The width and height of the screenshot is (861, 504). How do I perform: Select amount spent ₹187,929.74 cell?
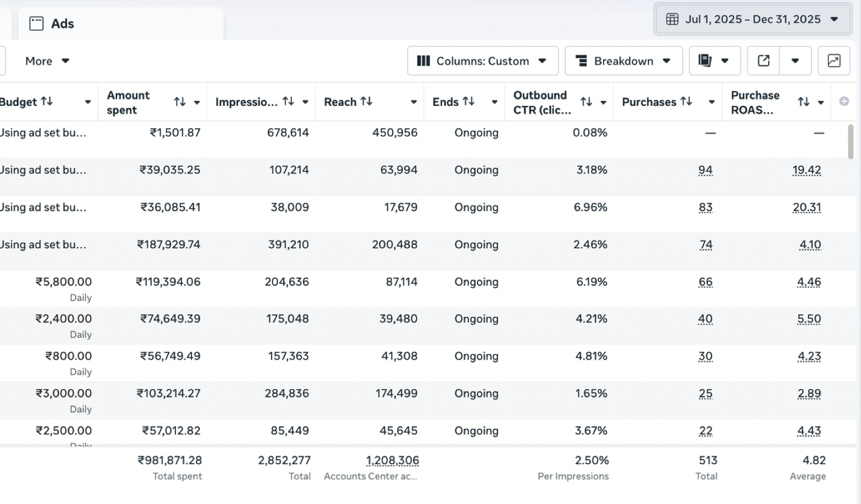pos(169,245)
